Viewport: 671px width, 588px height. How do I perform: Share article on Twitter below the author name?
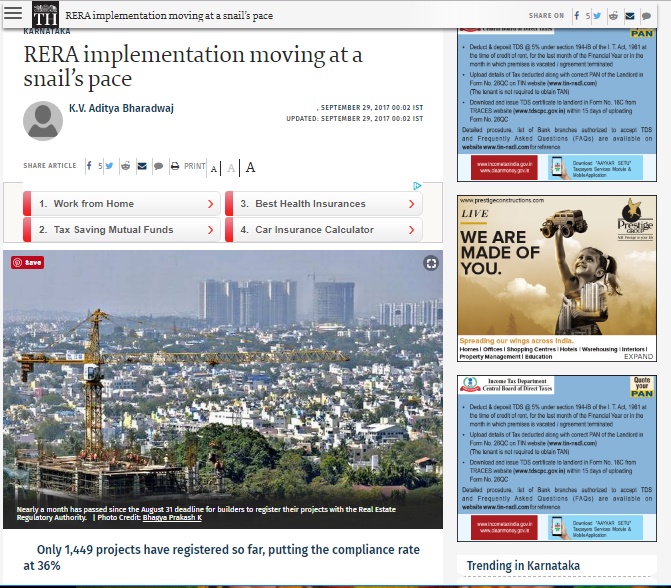pyautogui.click(x=109, y=166)
